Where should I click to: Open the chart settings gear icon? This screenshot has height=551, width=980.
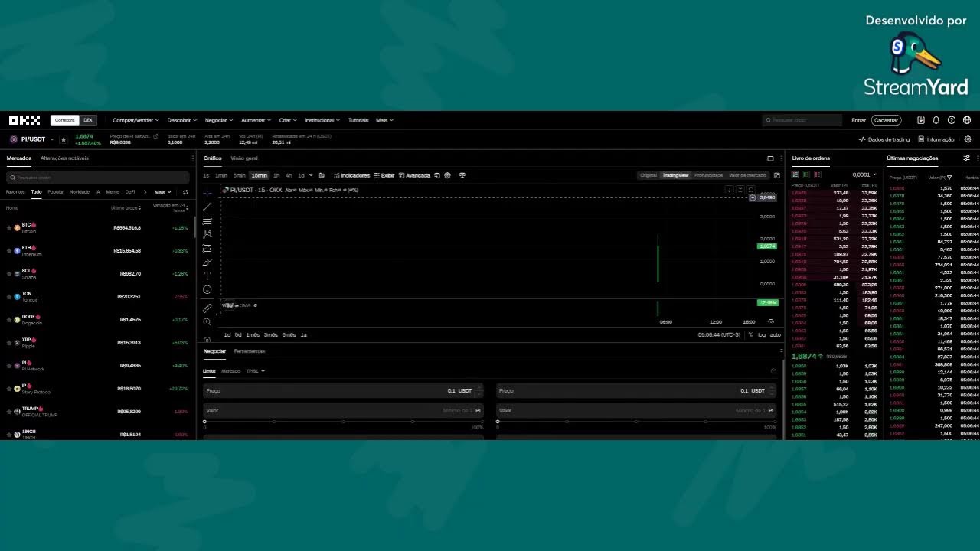pos(448,175)
